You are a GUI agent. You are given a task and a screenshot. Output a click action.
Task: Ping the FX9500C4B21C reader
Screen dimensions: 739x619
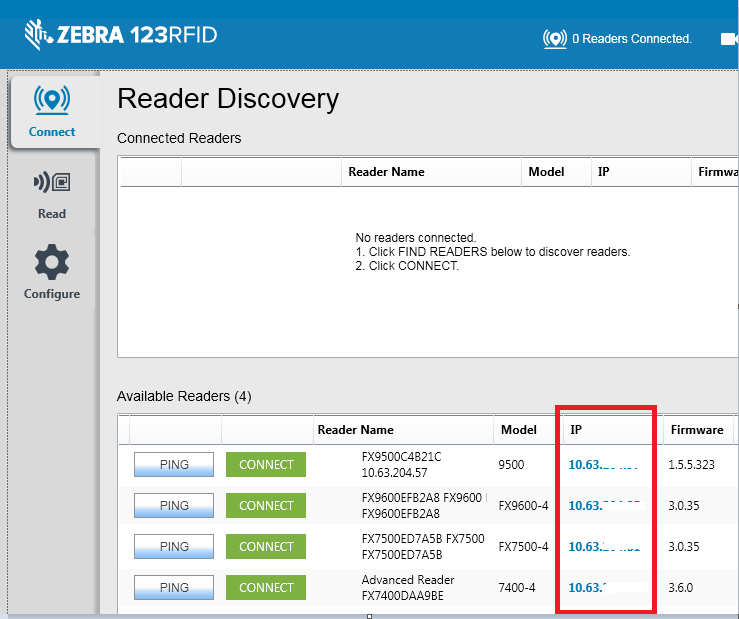[174, 465]
